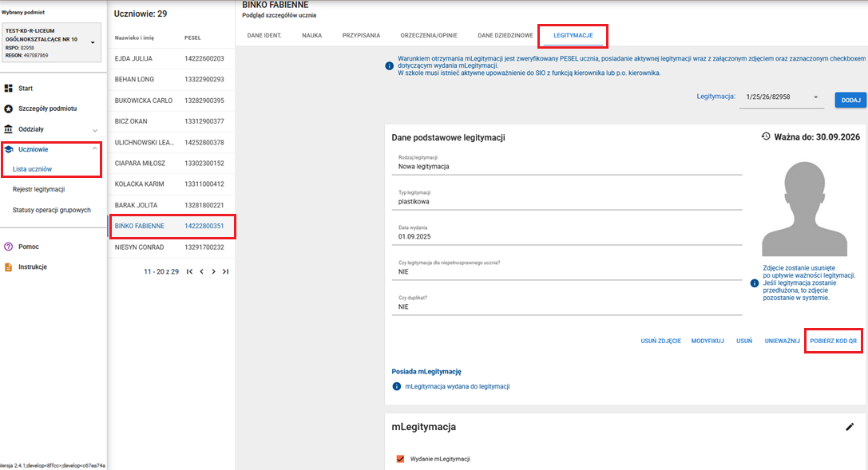Click the Szczegóły podmiotu star icon
Screen dimensions: 868x470
point(9,109)
